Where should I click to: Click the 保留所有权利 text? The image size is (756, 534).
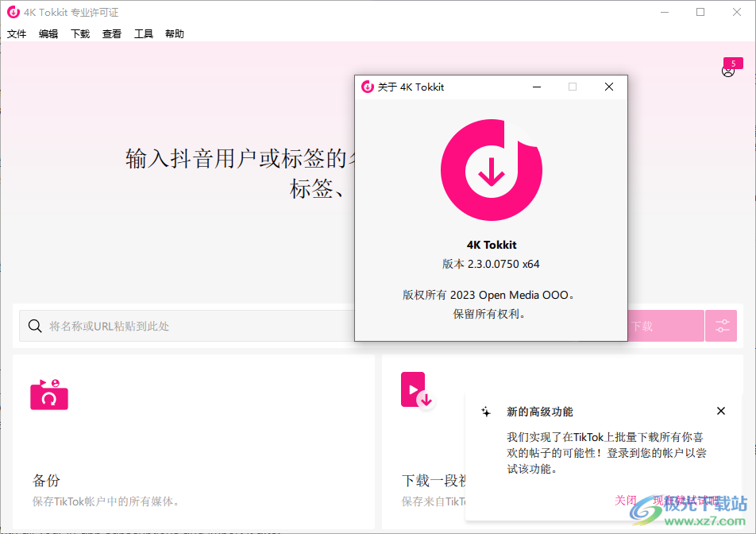pos(489,314)
